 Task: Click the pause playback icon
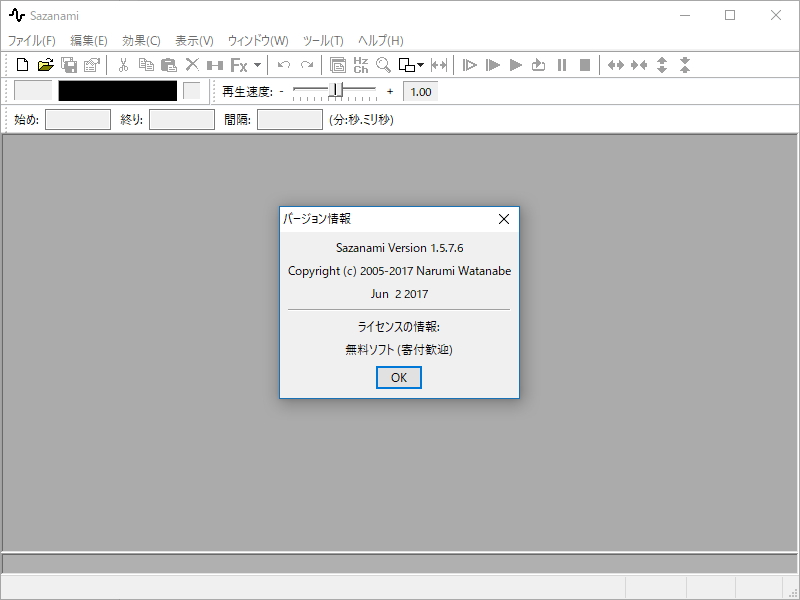(562, 65)
